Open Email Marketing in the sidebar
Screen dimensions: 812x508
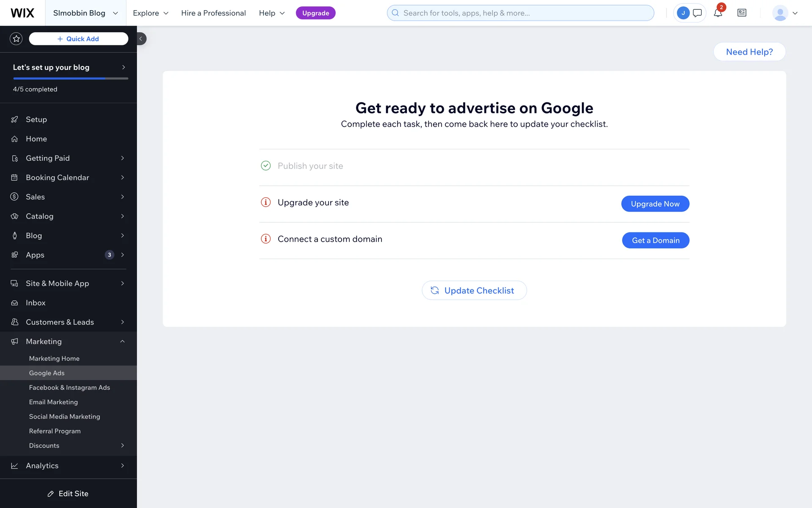53,402
